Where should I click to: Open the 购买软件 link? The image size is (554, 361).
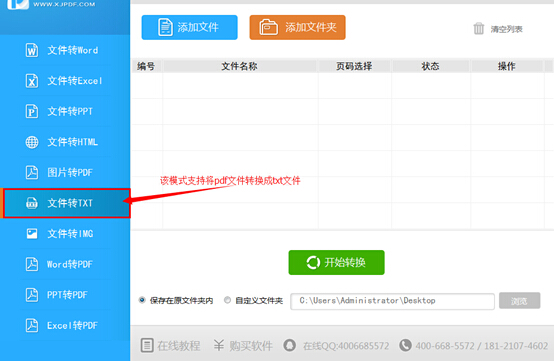click(251, 345)
